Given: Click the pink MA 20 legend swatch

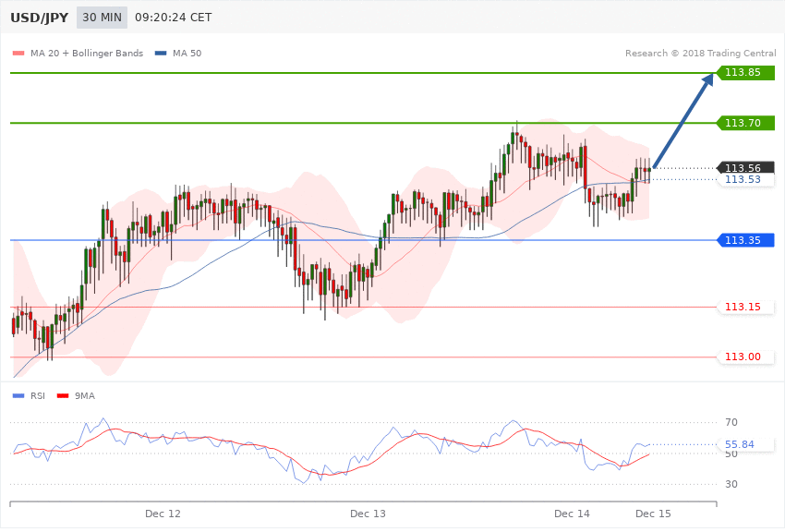Looking at the screenshot, I should pos(18,53).
